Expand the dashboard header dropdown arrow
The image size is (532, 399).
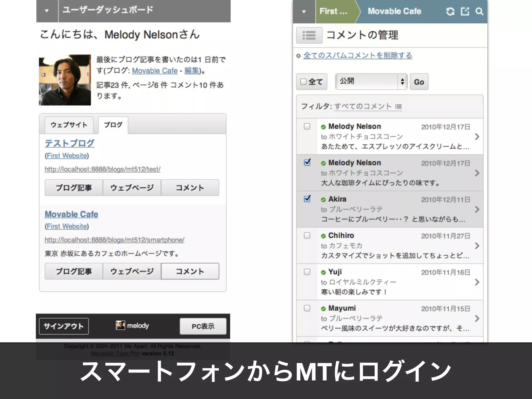point(47,11)
